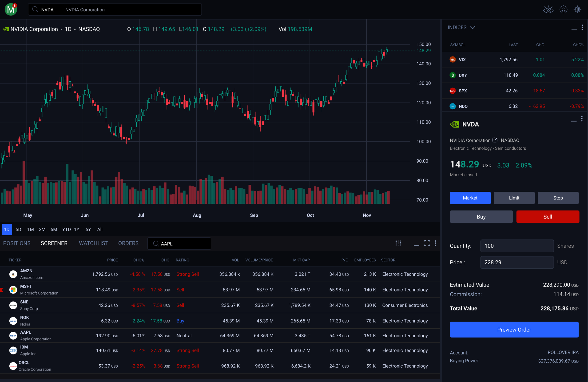Select the Limit order type
Image resolution: width=588 pixels, height=382 pixels.
[x=514, y=198]
